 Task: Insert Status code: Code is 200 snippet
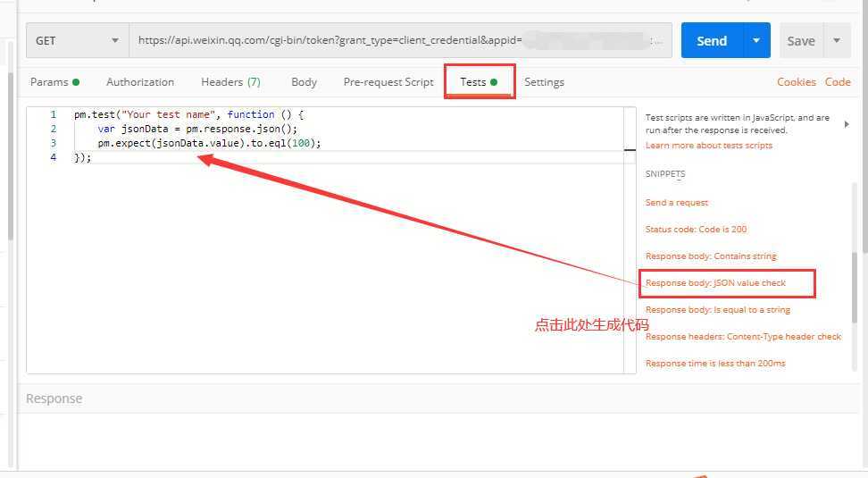(x=696, y=230)
